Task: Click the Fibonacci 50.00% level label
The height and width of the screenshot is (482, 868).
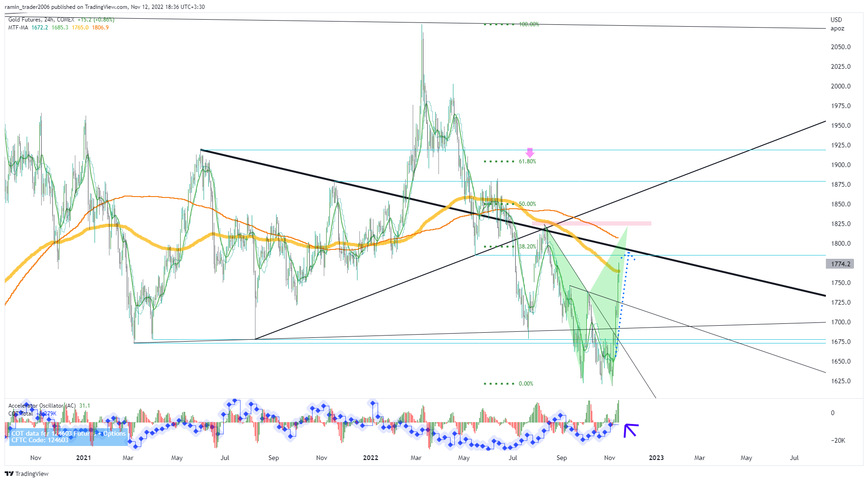Action: click(x=527, y=204)
